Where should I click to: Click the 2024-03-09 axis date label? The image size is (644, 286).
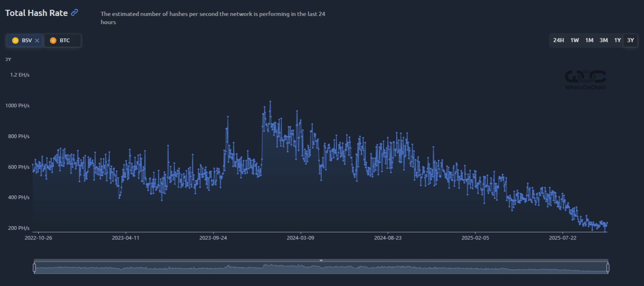[300, 238]
